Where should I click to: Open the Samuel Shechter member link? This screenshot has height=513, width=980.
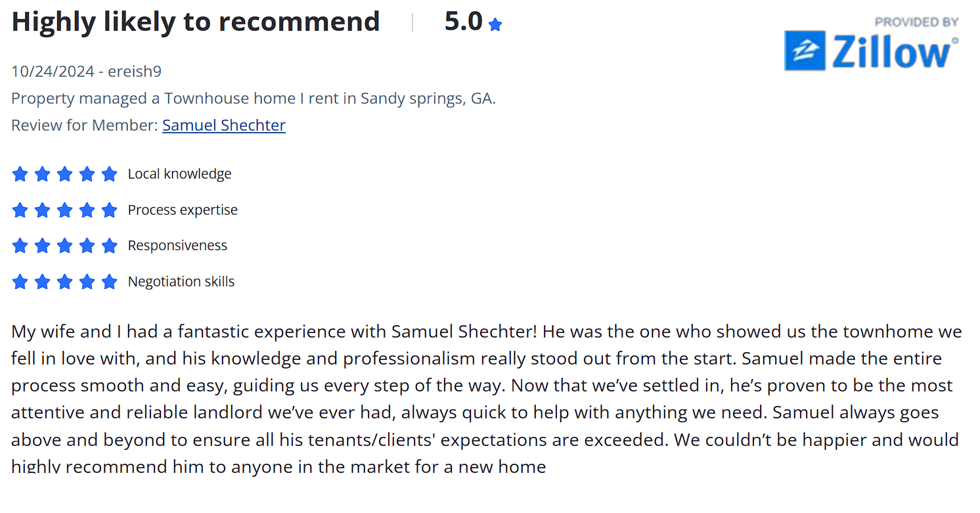(x=224, y=125)
